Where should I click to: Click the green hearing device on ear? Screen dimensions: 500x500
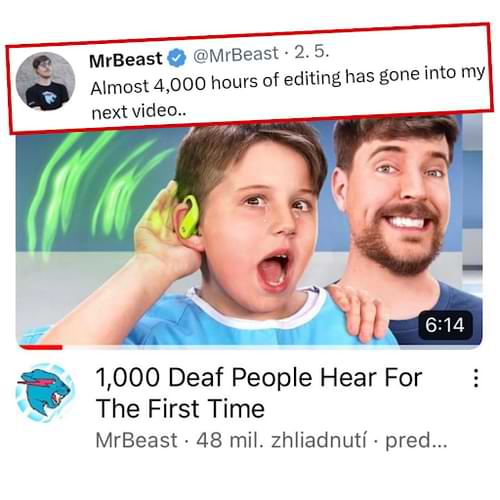(x=189, y=217)
